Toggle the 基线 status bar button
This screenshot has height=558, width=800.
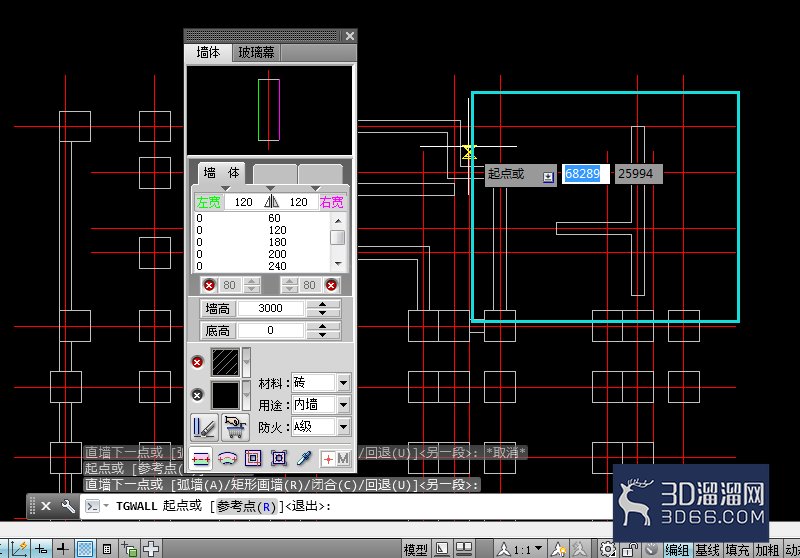tap(707, 550)
